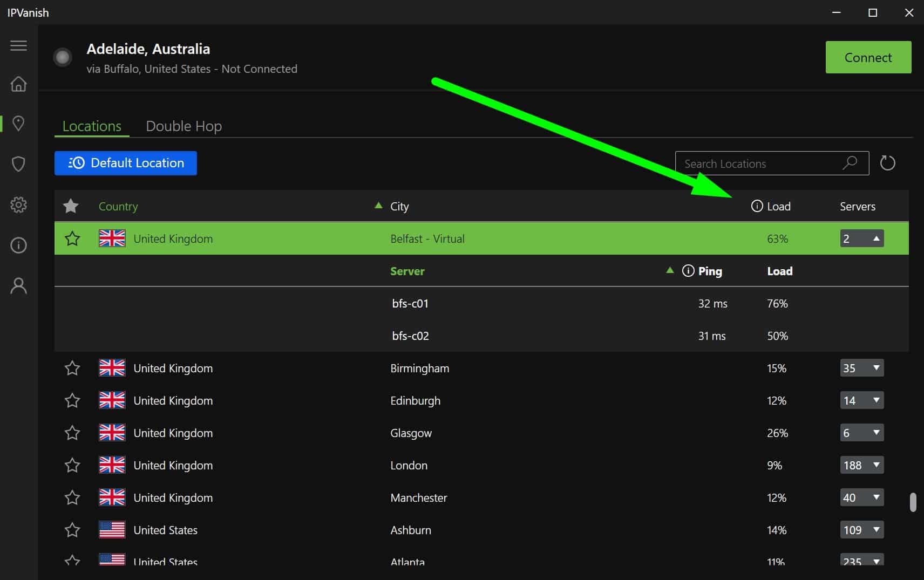Viewport: 924px width, 580px height.
Task: Sort sub-table by Ping header
Action: pyautogui.click(x=710, y=271)
